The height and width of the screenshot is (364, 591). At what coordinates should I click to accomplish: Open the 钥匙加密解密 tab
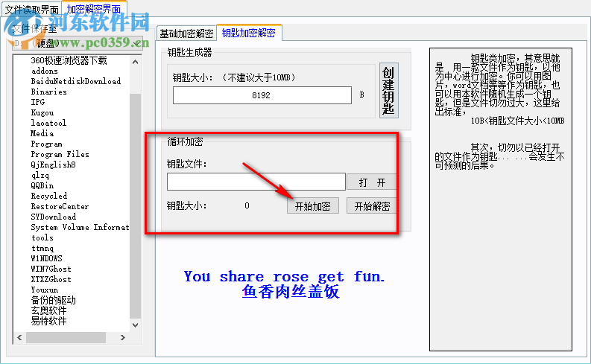click(249, 33)
